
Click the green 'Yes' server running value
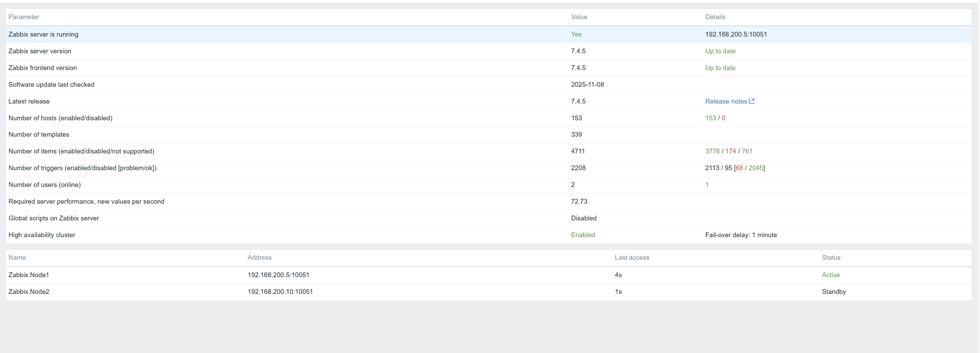576,34
